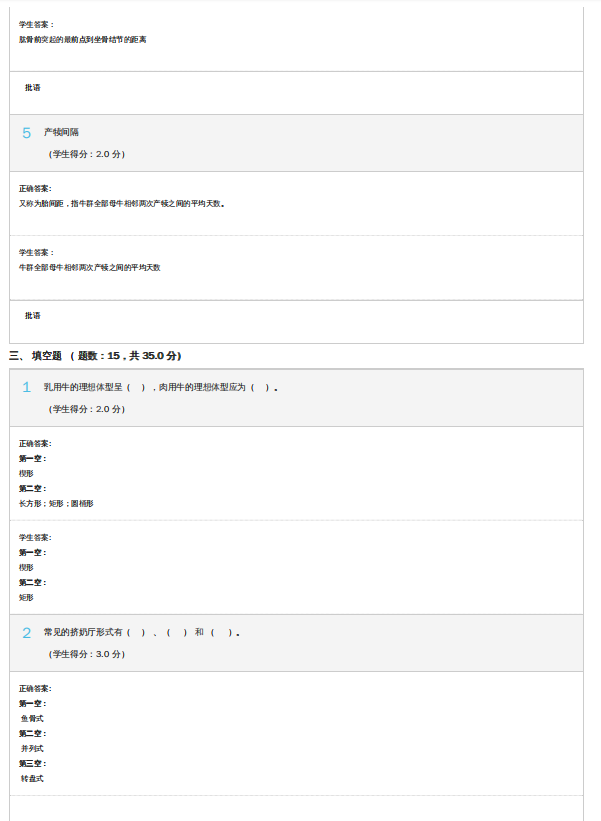
Task: Click the correct answer 并列式
Action: [x=32, y=748]
